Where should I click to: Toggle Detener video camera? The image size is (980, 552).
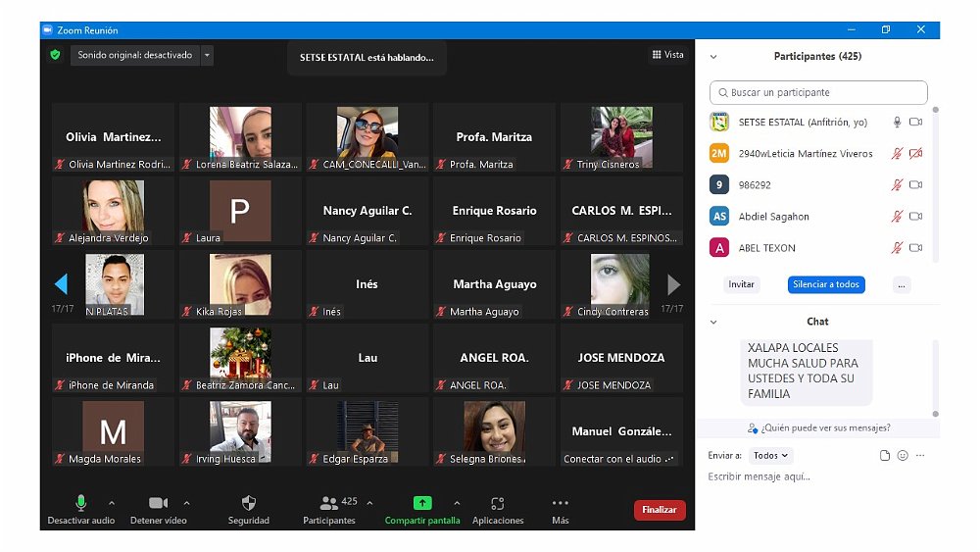(x=158, y=503)
